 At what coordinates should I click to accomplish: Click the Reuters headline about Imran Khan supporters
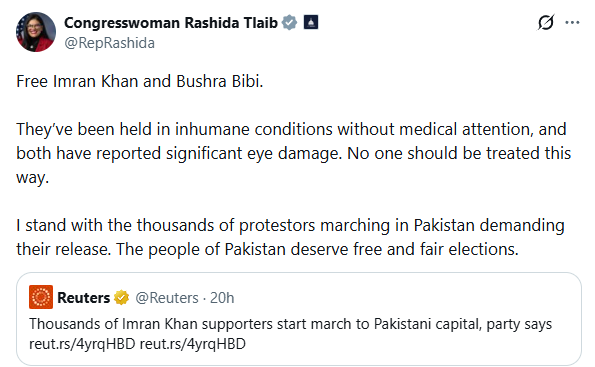pos(290,324)
